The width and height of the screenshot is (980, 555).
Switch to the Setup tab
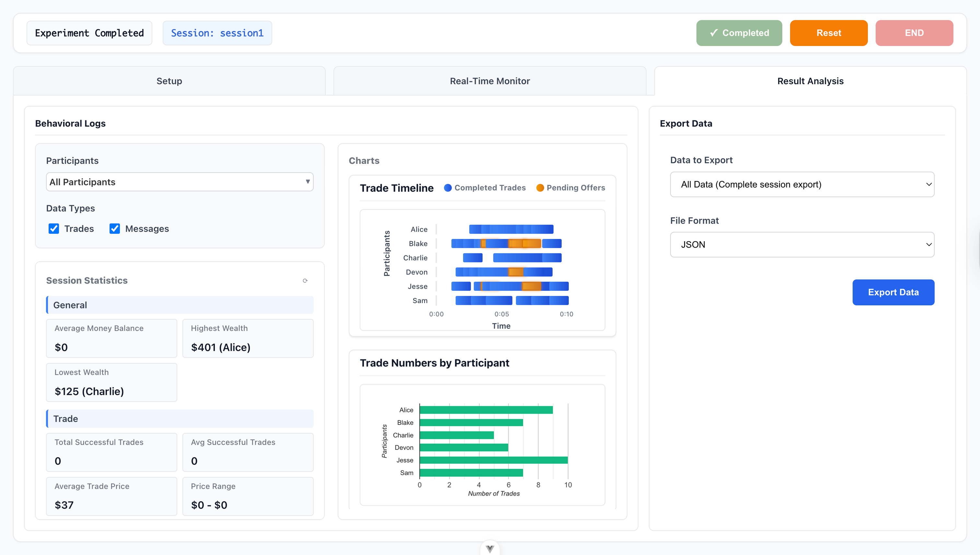(169, 81)
